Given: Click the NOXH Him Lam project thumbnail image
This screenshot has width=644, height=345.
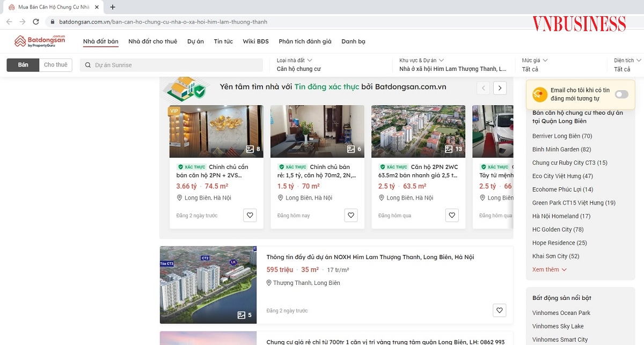Looking at the screenshot, I should 208,284.
